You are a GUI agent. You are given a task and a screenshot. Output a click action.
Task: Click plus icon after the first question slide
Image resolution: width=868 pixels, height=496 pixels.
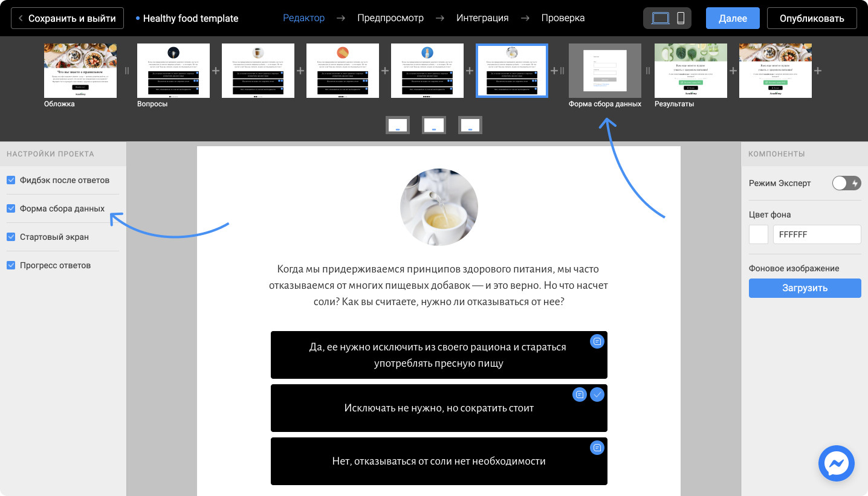point(216,71)
